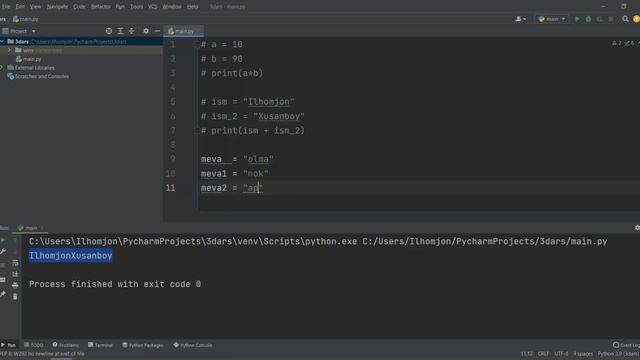
Task: Expand External Libraries node
Action: point(2,68)
